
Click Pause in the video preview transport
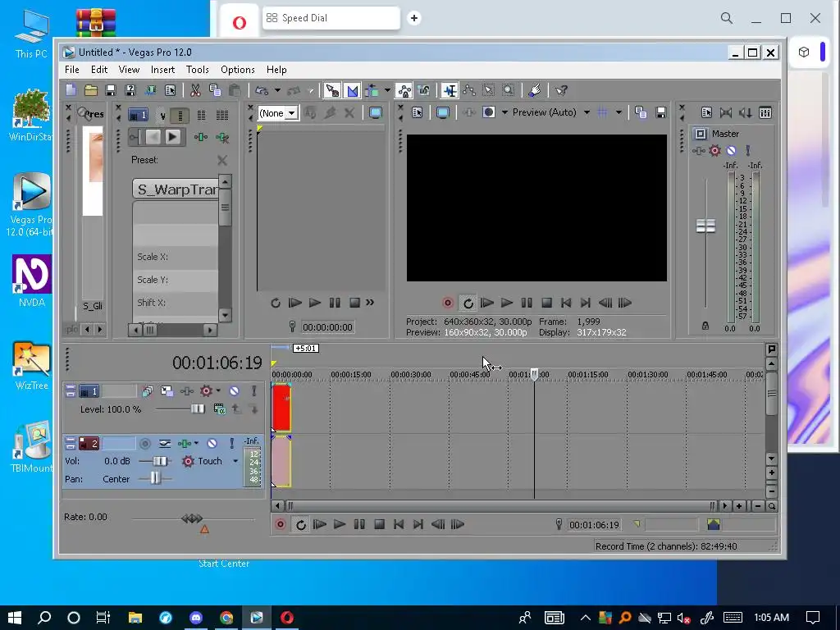coord(527,304)
